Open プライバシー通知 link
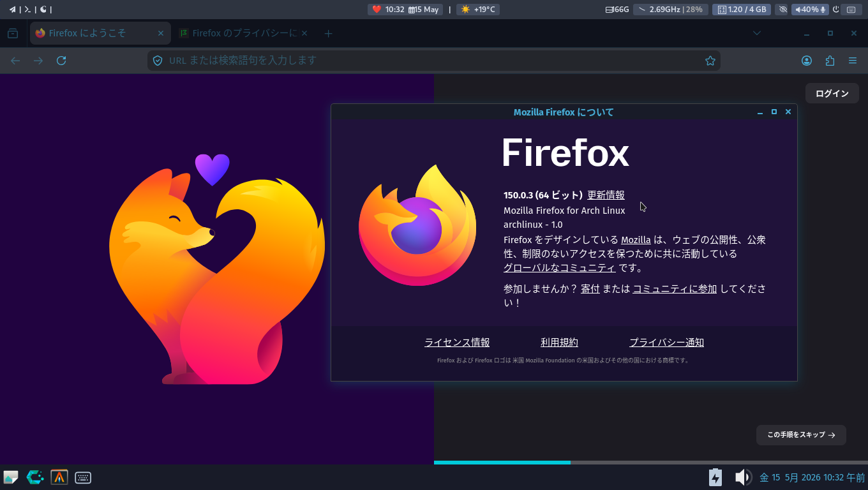Screen dimensions: 868x490 pos(666,343)
